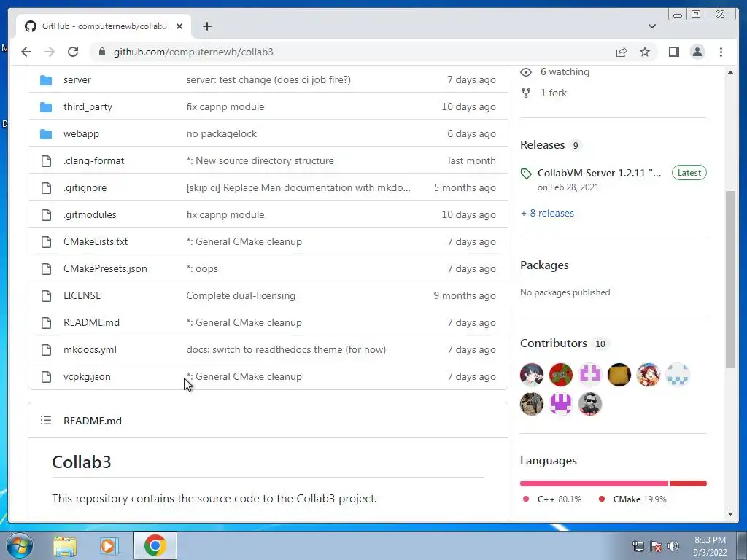Click the CMake portion of language bar
The height and width of the screenshot is (560, 747).
point(688,483)
